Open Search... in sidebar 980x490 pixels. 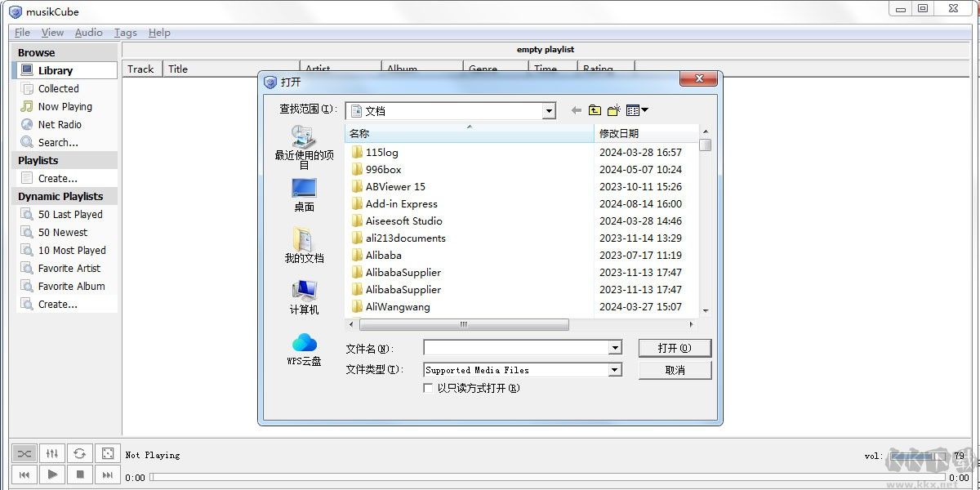coord(65,142)
